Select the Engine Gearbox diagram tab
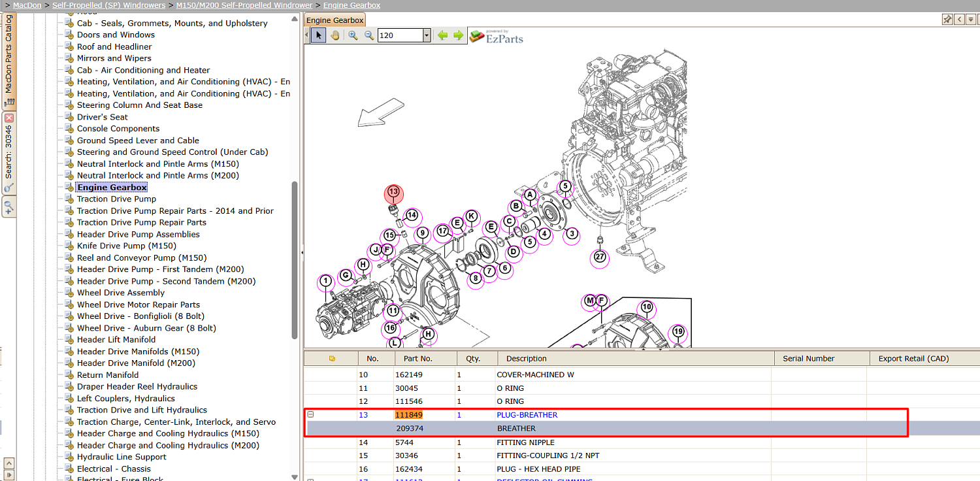 click(335, 20)
